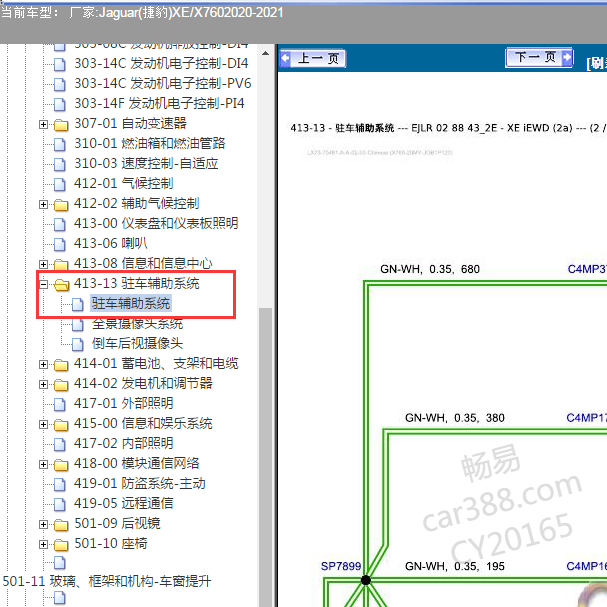Click page icon of 417-02 内部照明
607x607 pixels.
[60, 444]
